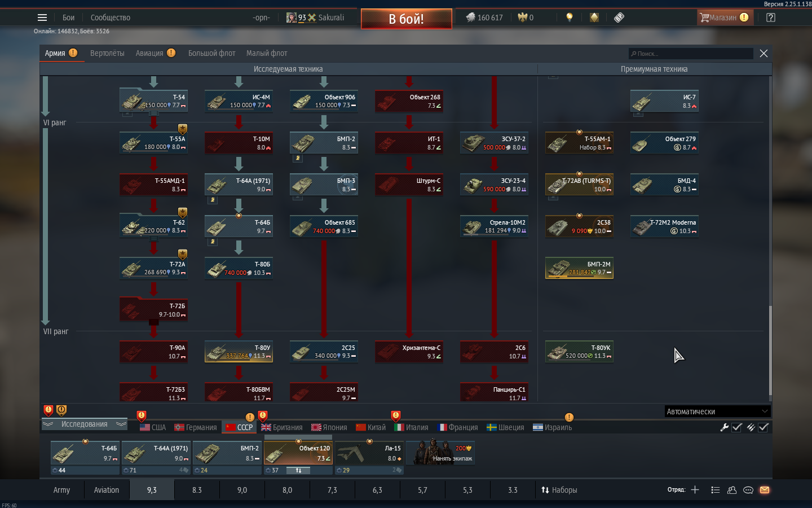Image resolution: width=812 pixels, height=508 pixels.
Task: Select the Израиль nation tab
Action: 553,427
